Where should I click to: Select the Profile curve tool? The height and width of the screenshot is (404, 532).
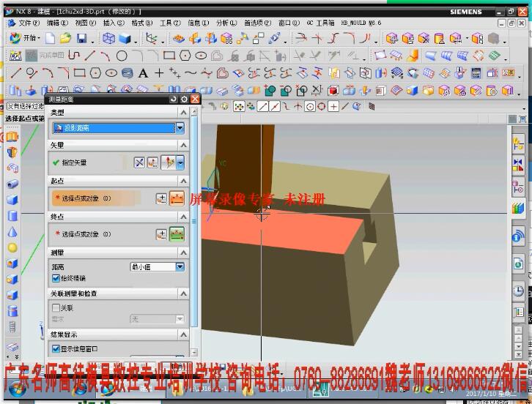pyautogui.click(x=73, y=55)
